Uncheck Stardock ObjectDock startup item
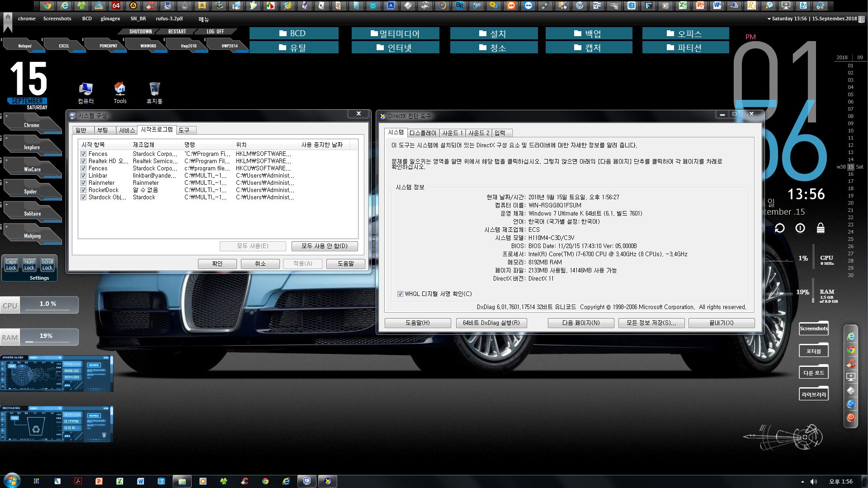868x488 pixels. pos(83,197)
